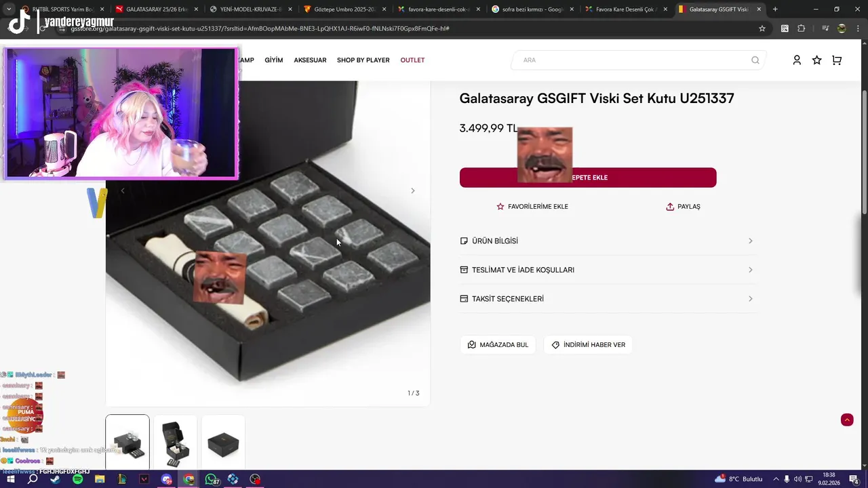Expand TESLİMAT VE İADE KOŞULLARI section
The image size is (868, 488).
pos(606,270)
